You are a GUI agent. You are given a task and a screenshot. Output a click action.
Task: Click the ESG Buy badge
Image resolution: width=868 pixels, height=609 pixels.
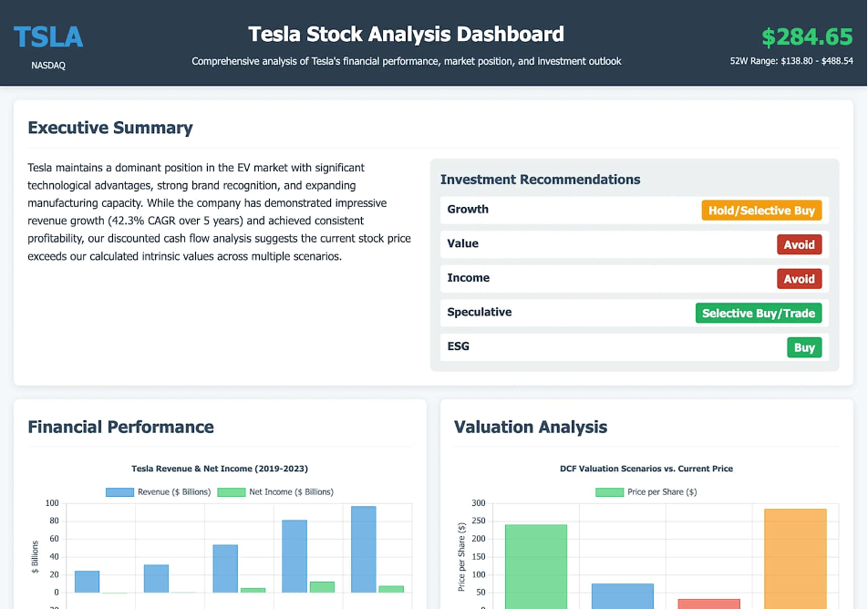coord(804,347)
